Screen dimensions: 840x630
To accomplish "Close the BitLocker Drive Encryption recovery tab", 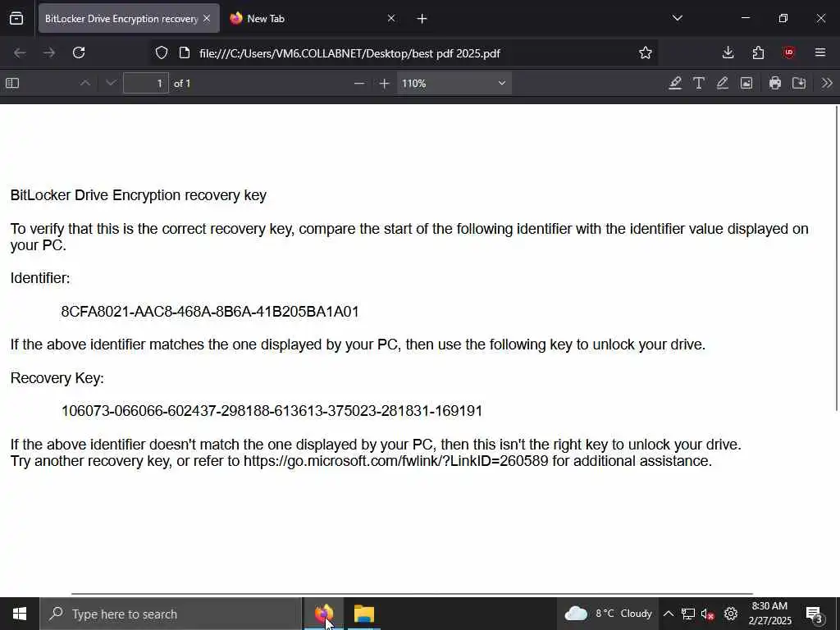I will pos(207,19).
